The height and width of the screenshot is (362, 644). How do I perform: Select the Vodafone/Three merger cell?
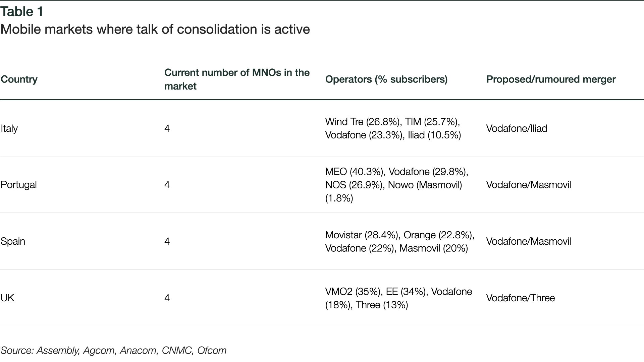(x=521, y=298)
